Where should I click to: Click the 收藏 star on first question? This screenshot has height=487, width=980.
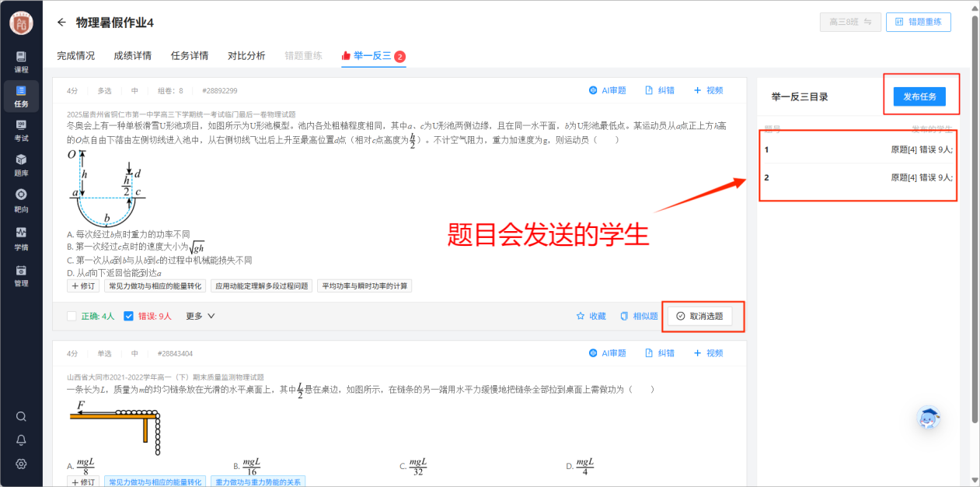point(591,316)
